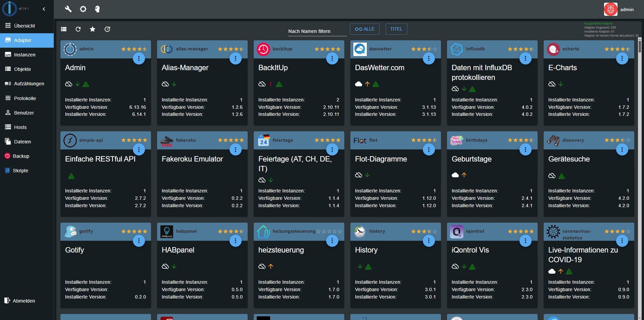Click the discovery binoculars logo

[553, 140]
